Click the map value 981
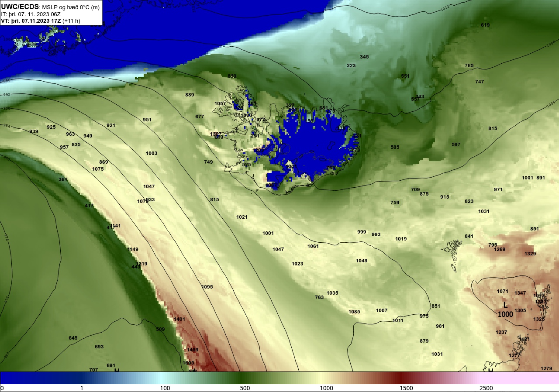The height and width of the screenshot is (392, 559). pos(440,326)
